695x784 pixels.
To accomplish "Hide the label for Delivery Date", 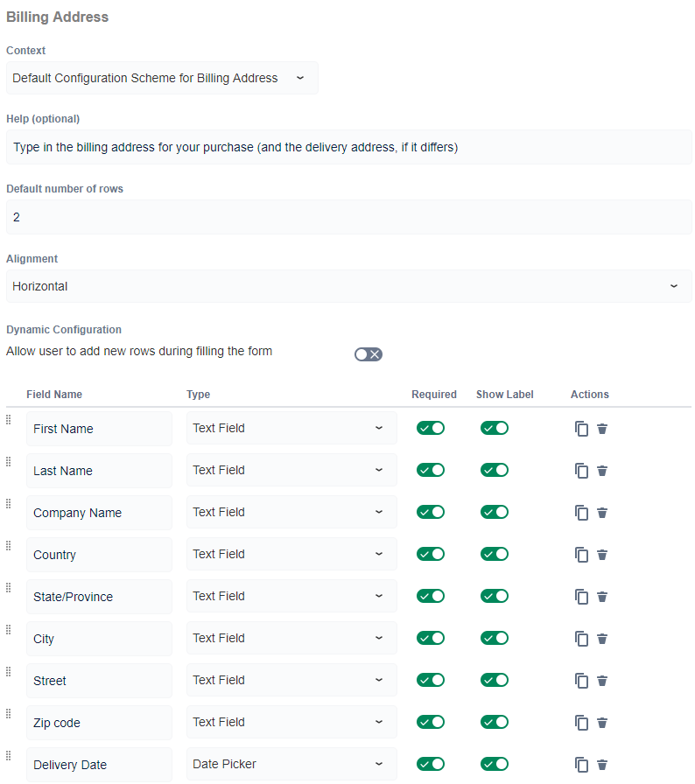I will 494,764.
